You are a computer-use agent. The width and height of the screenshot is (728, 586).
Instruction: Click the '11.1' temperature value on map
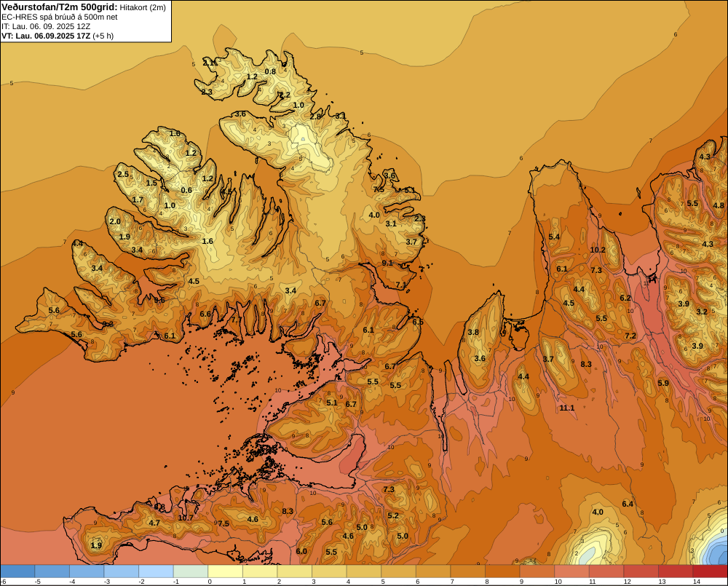pyautogui.click(x=567, y=408)
